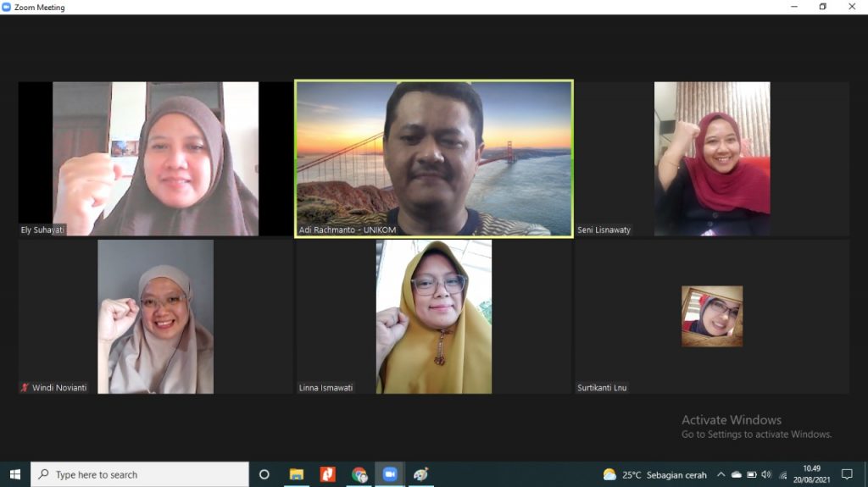
Task: Select Windi Novianti's video tile
Action: 155,317
